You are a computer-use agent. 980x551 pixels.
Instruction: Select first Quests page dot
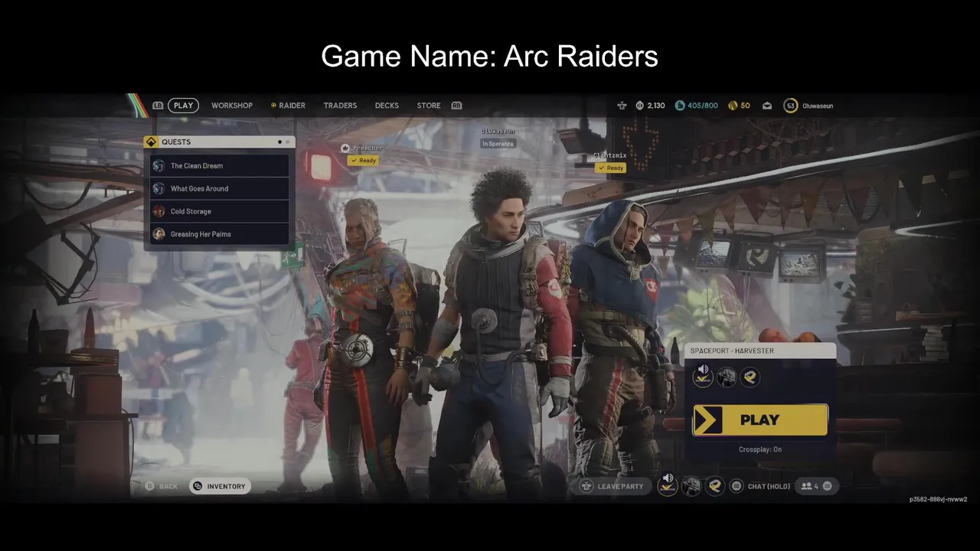tap(279, 142)
